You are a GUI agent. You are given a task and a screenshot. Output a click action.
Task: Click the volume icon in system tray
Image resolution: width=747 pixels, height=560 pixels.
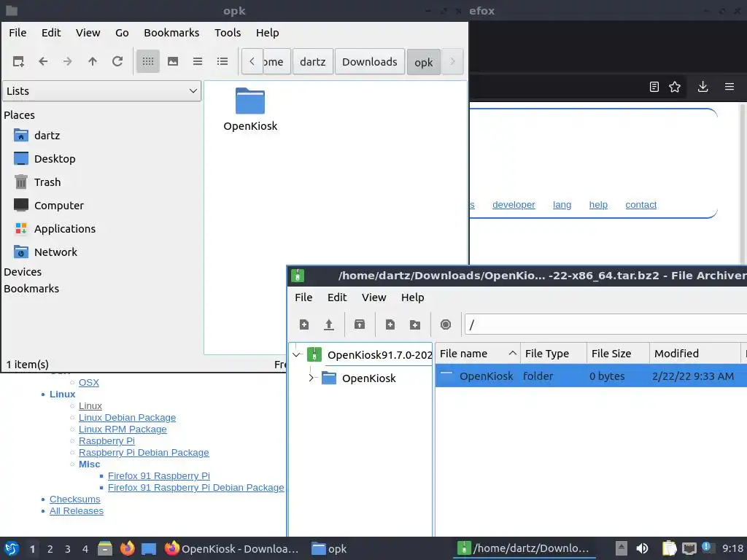tap(642, 548)
